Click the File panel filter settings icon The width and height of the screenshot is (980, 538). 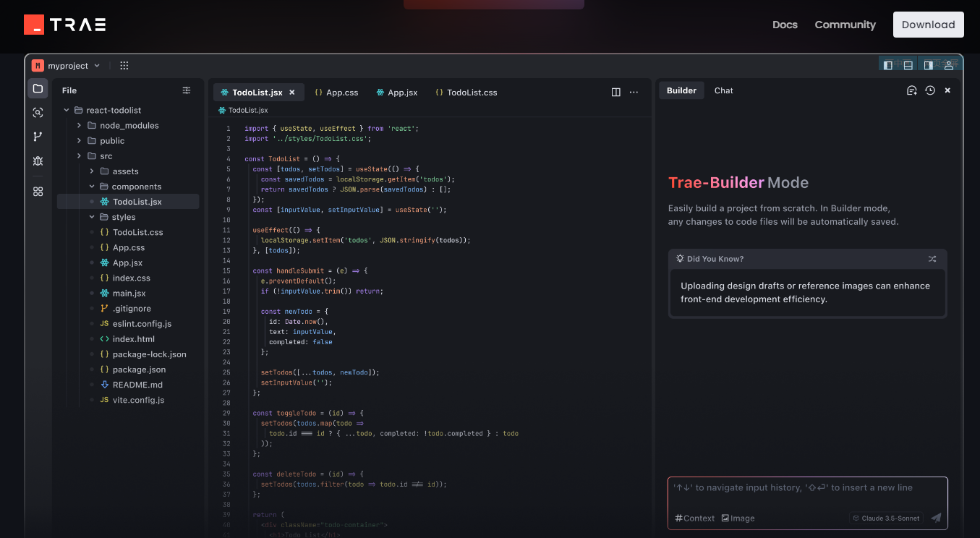pyautogui.click(x=187, y=90)
